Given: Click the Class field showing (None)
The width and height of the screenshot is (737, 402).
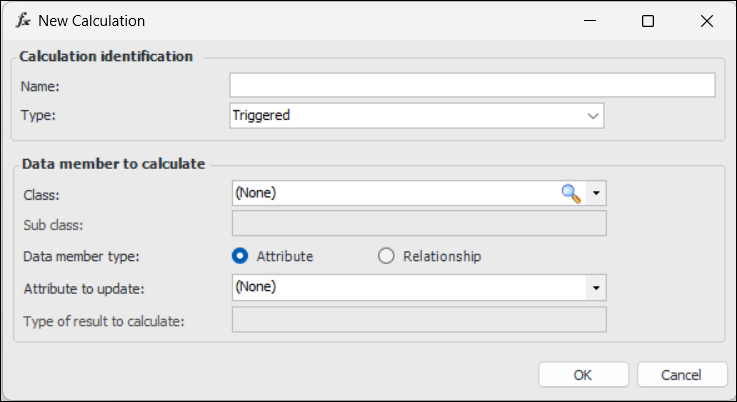Looking at the screenshot, I should pyautogui.click(x=390, y=193).
